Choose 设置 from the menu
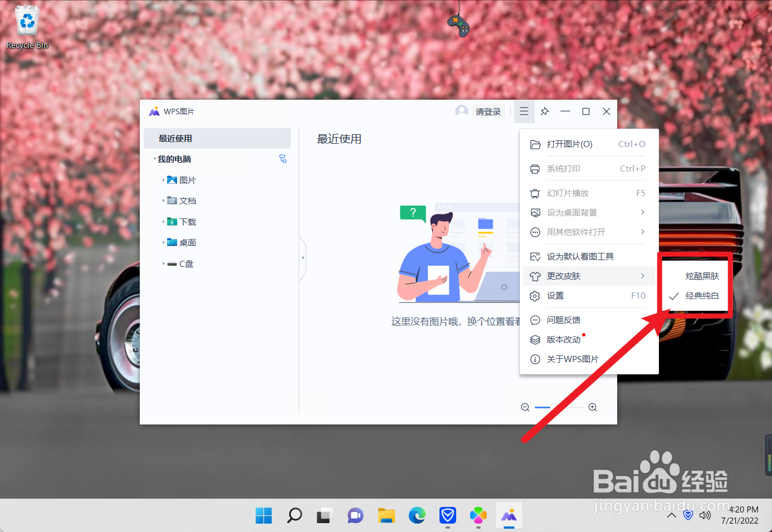Image resolution: width=772 pixels, height=532 pixels. point(589,296)
